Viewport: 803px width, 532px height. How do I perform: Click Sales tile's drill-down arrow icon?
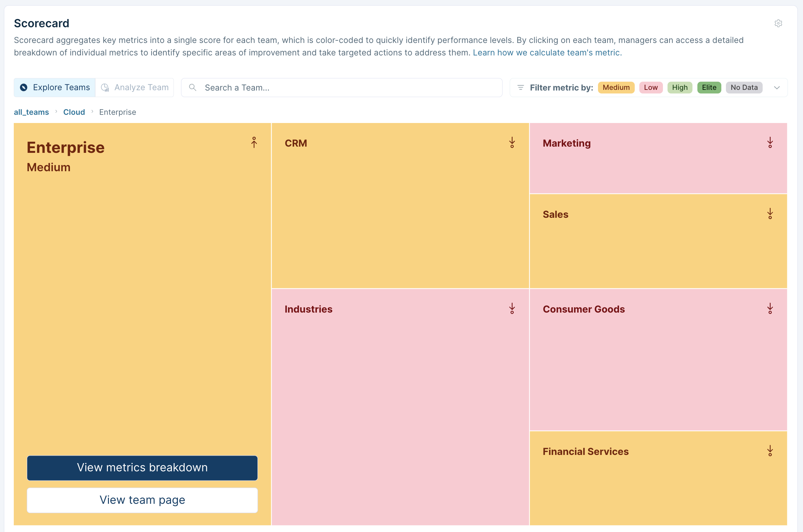(x=770, y=214)
